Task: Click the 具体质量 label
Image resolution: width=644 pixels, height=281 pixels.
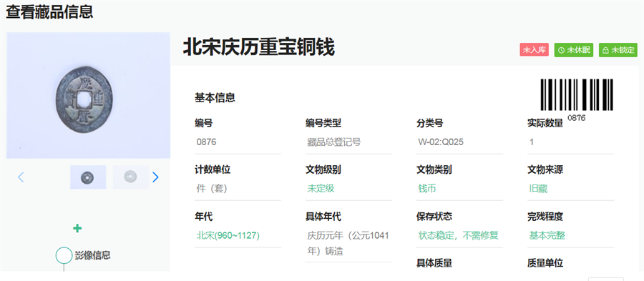Action: (434, 263)
